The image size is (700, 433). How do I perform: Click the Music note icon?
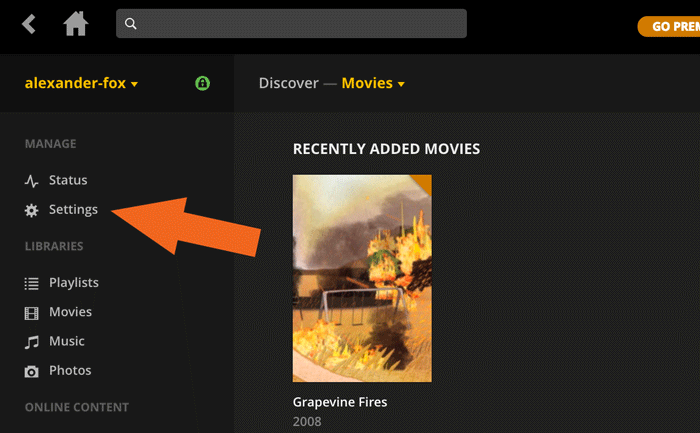31,342
